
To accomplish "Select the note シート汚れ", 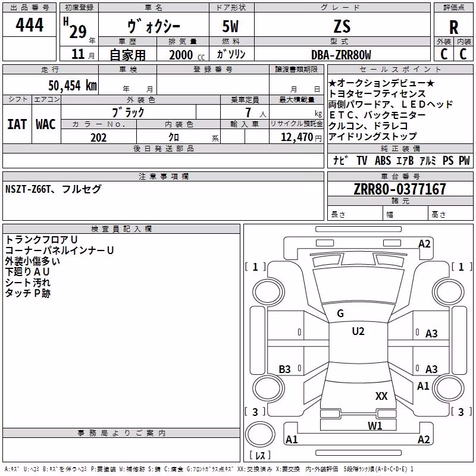I will (28, 282).
